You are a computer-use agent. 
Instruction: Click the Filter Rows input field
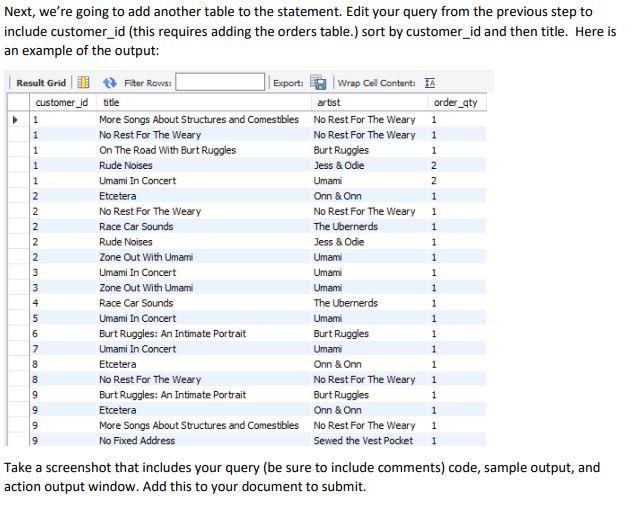(220, 82)
